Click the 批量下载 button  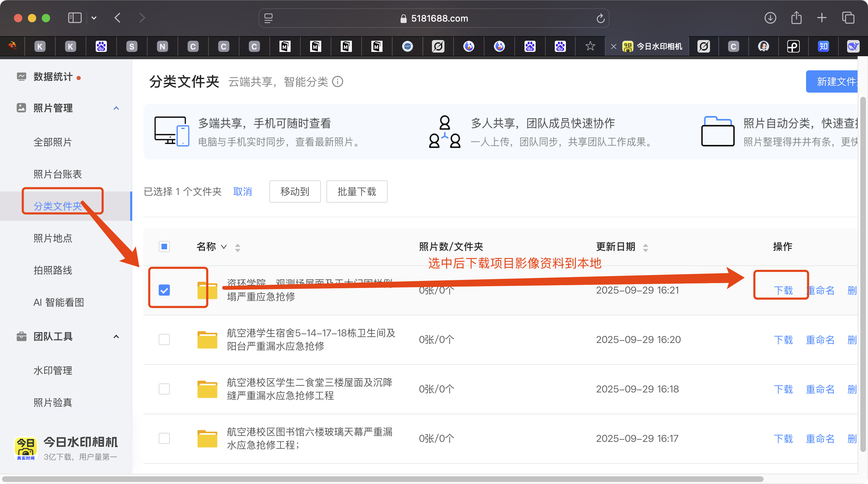coord(357,192)
